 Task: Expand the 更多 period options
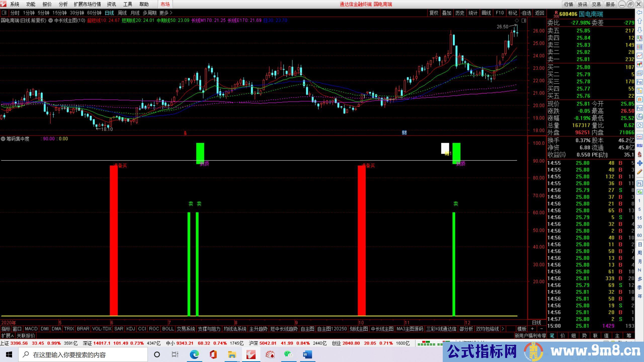click(166, 13)
